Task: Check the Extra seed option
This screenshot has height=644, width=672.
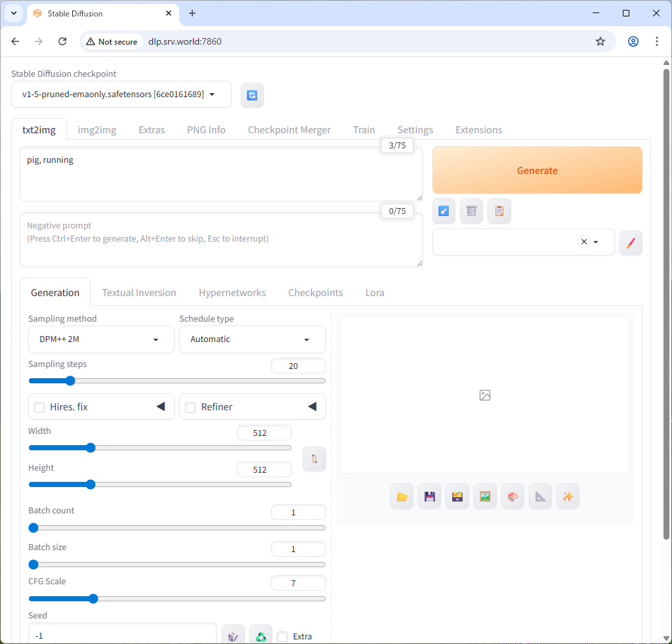Action: click(x=282, y=636)
